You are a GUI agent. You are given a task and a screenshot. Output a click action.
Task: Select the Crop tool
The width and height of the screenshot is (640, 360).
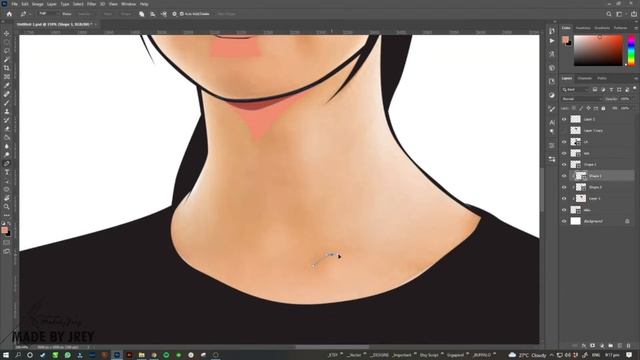(x=7, y=68)
